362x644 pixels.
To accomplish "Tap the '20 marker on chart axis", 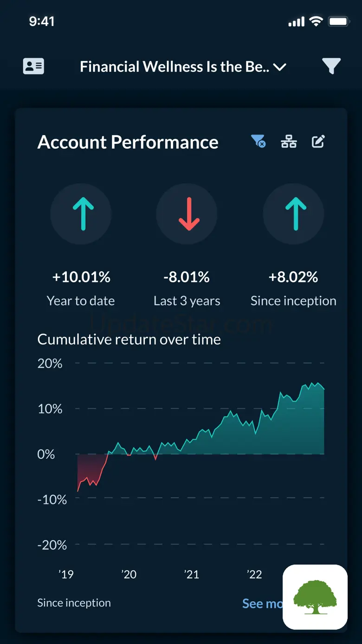I will (129, 574).
